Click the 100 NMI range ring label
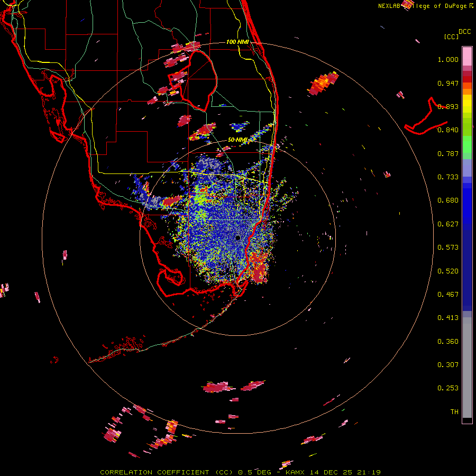Viewport: 476px width, 476px height. point(237,42)
